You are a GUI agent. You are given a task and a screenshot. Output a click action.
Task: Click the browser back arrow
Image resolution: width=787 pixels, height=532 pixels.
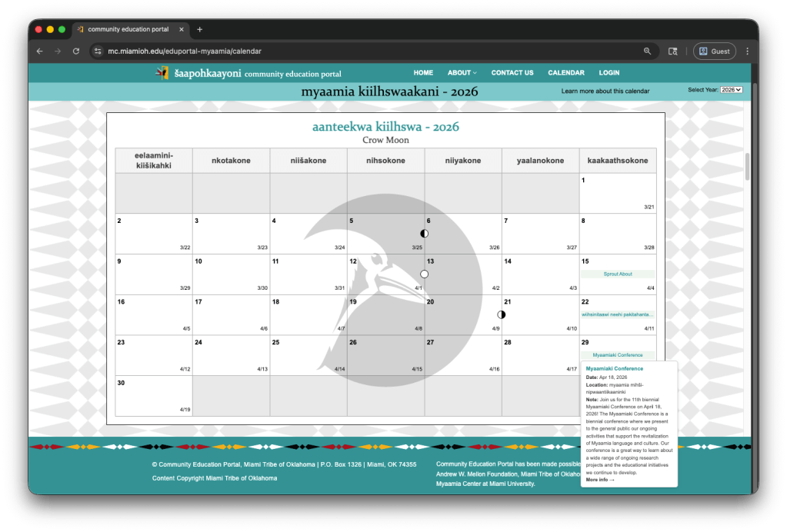point(39,51)
